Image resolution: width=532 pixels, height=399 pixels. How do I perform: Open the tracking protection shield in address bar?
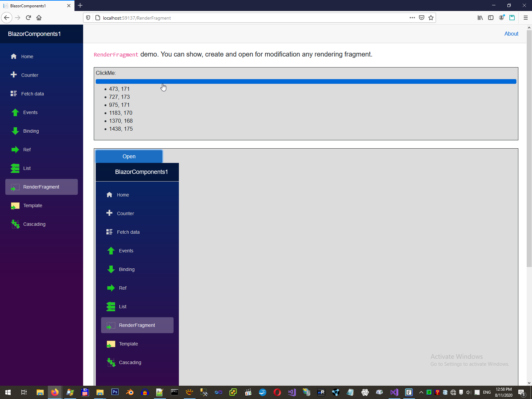88,18
